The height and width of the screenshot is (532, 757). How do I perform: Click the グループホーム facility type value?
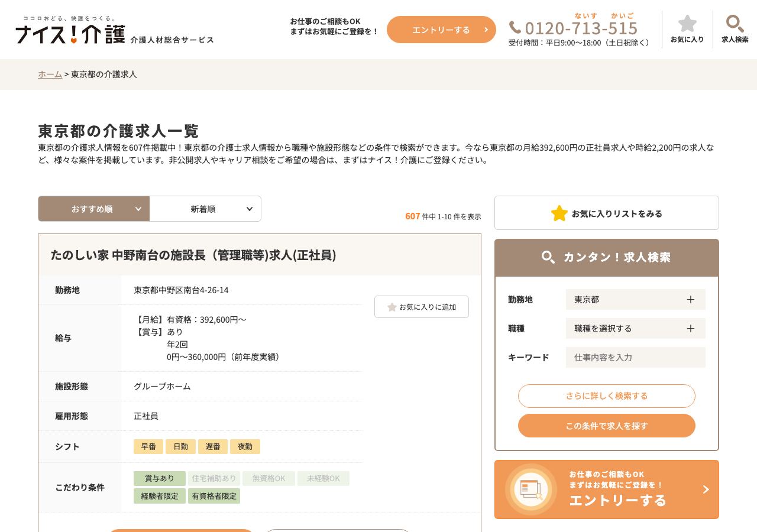[x=162, y=386]
